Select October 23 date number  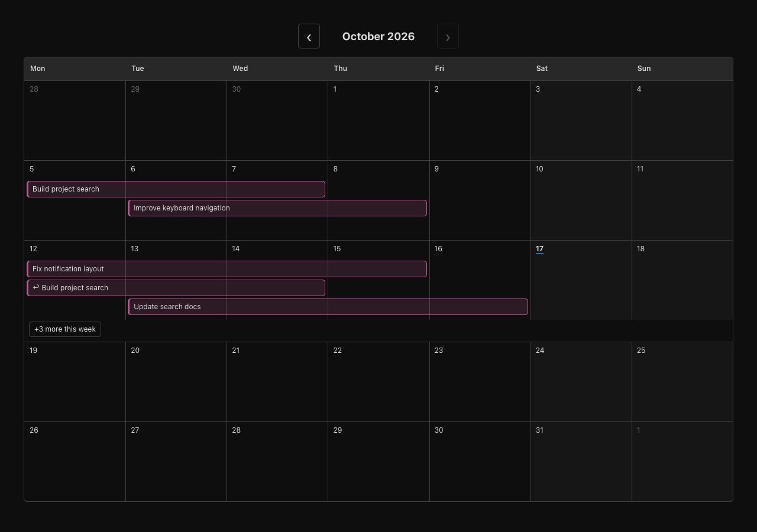click(x=439, y=351)
